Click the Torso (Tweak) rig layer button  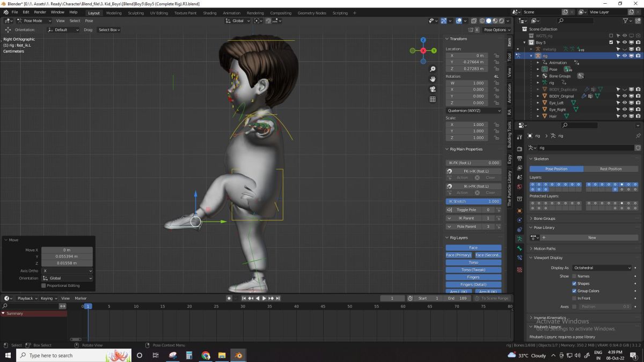473,270
